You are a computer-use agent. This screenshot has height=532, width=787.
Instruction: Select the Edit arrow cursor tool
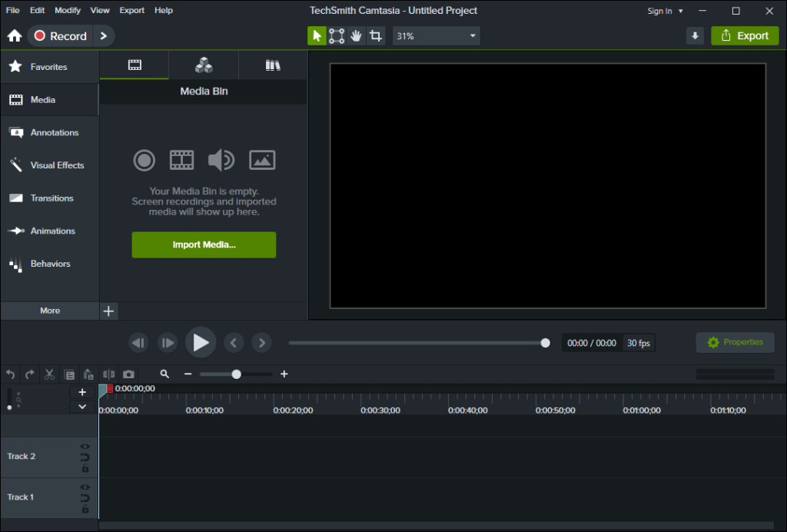click(x=317, y=35)
